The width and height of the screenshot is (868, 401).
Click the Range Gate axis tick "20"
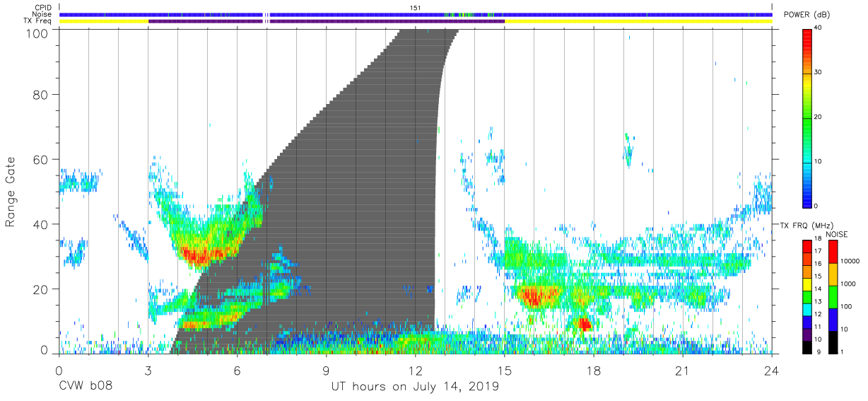tap(42, 289)
